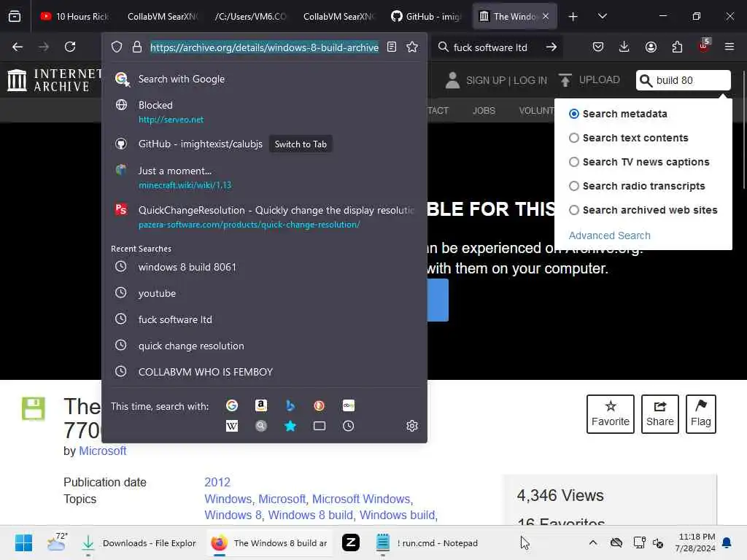Open Downloads File Explorer from taskbar

click(139, 542)
